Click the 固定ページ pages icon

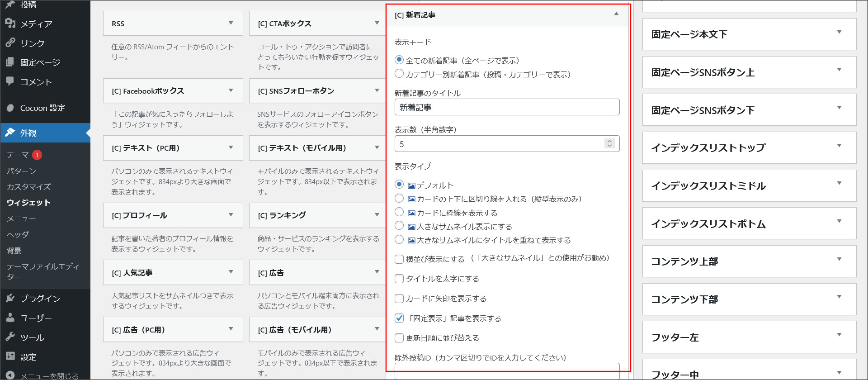click(x=10, y=62)
